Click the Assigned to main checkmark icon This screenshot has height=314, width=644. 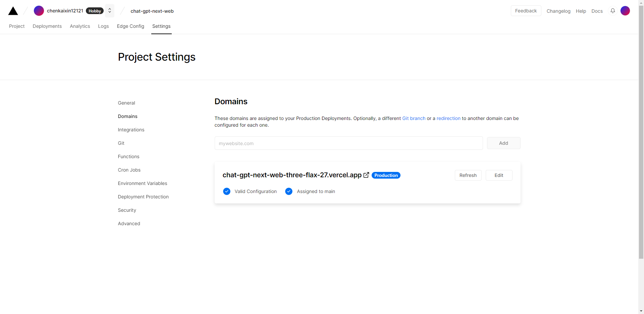[x=289, y=191]
